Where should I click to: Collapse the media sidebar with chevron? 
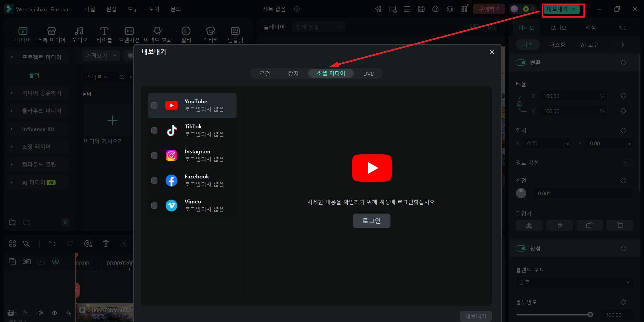(x=65, y=222)
